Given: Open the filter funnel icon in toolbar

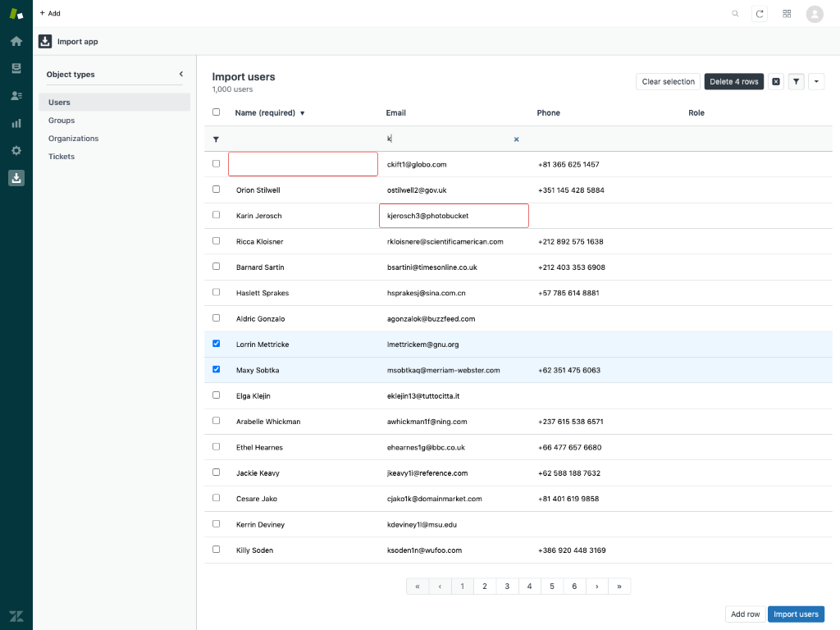Looking at the screenshot, I should point(796,81).
